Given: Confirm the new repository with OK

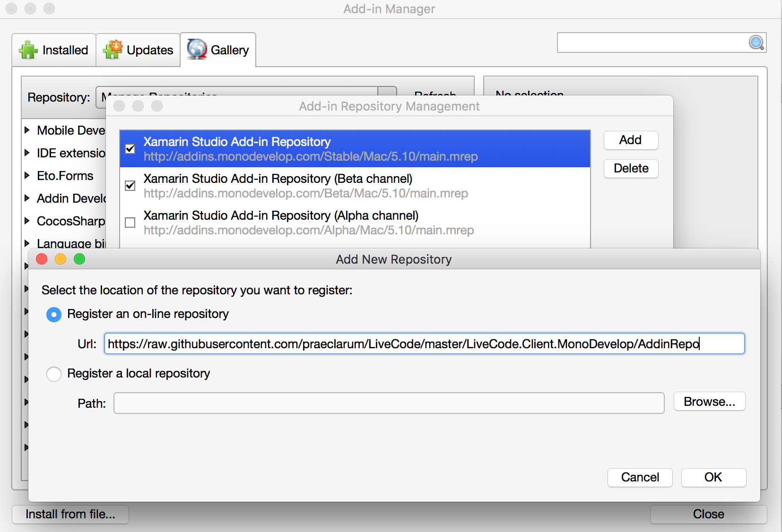Looking at the screenshot, I should pyautogui.click(x=713, y=477).
